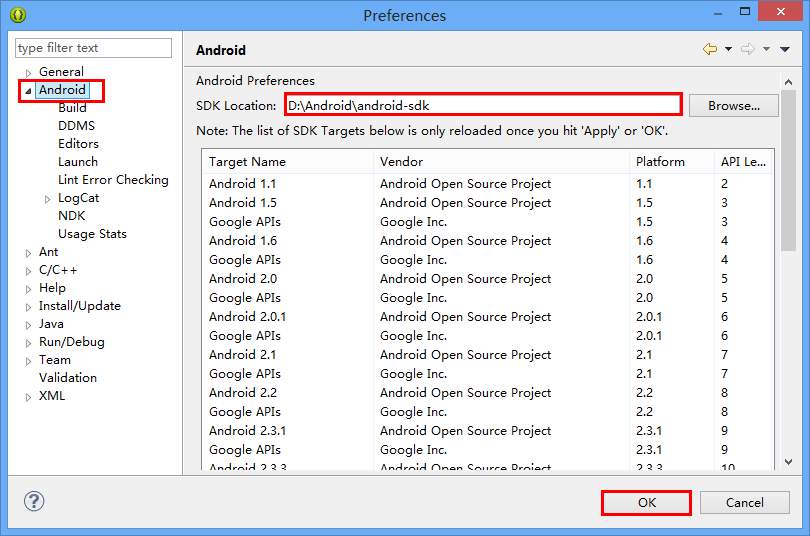Sort by API Level column header

[x=743, y=162]
